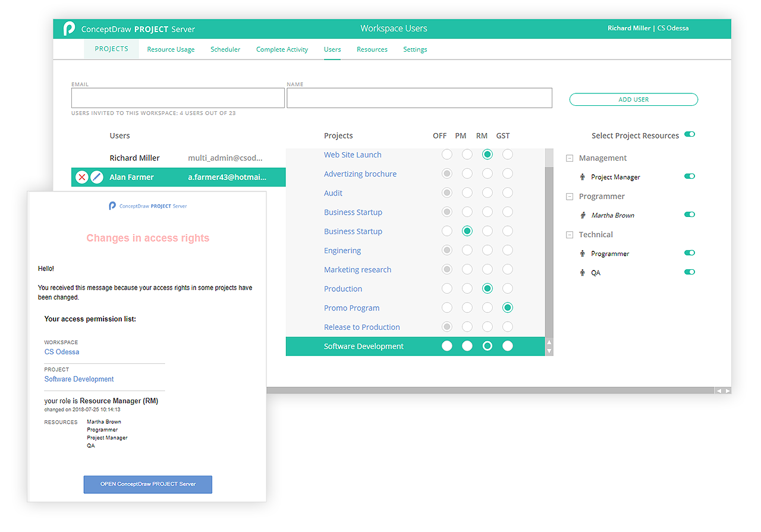Click the person icon beside Programmer resource
Image resolution: width=761 pixels, height=532 pixels.
(x=583, y=254)
